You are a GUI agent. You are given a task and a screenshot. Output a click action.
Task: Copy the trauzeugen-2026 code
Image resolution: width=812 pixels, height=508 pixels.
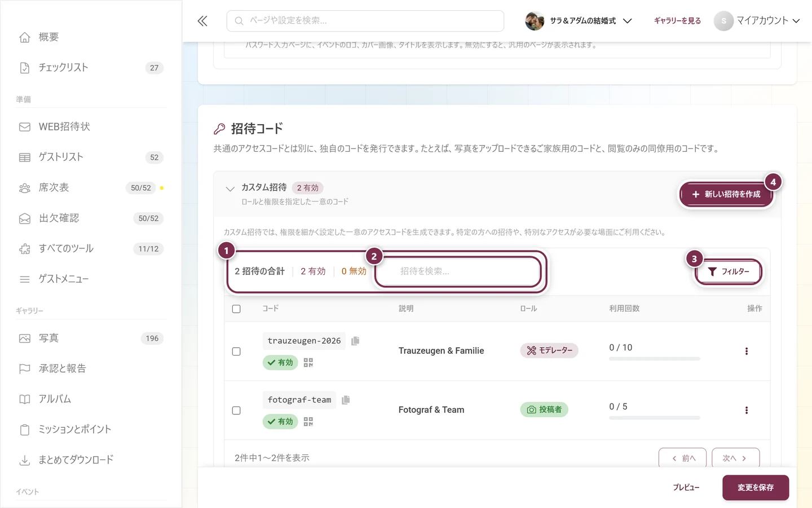pyautogui.click(x=355, y=341)
